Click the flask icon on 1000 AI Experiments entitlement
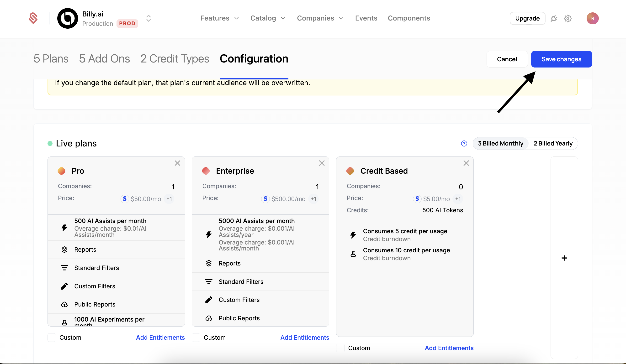 (x=64, y=322)
